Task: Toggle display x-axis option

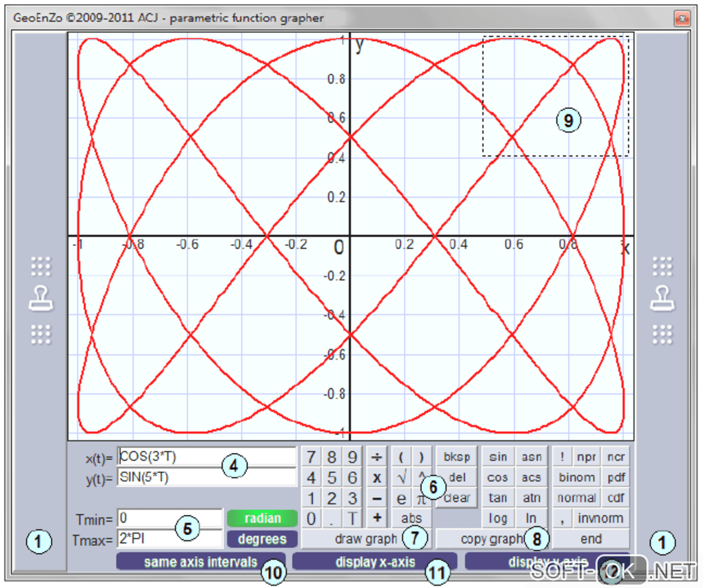Action: pos(375,562)
